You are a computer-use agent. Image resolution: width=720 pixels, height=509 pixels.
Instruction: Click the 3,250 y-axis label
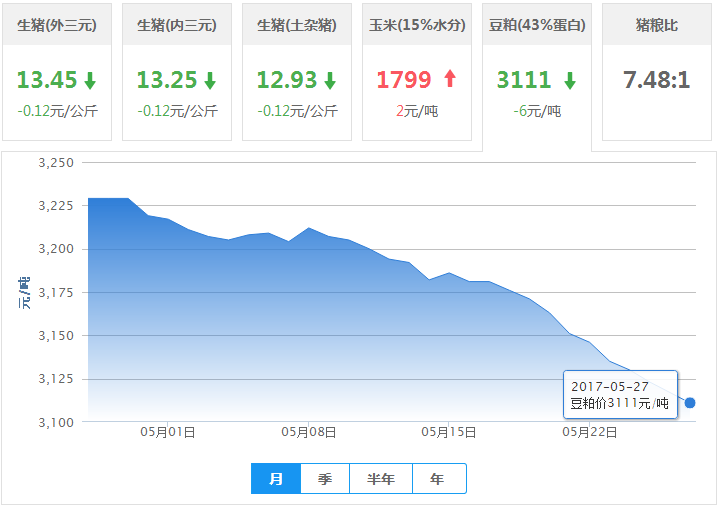pyautogui.click(x=56, y=163)
